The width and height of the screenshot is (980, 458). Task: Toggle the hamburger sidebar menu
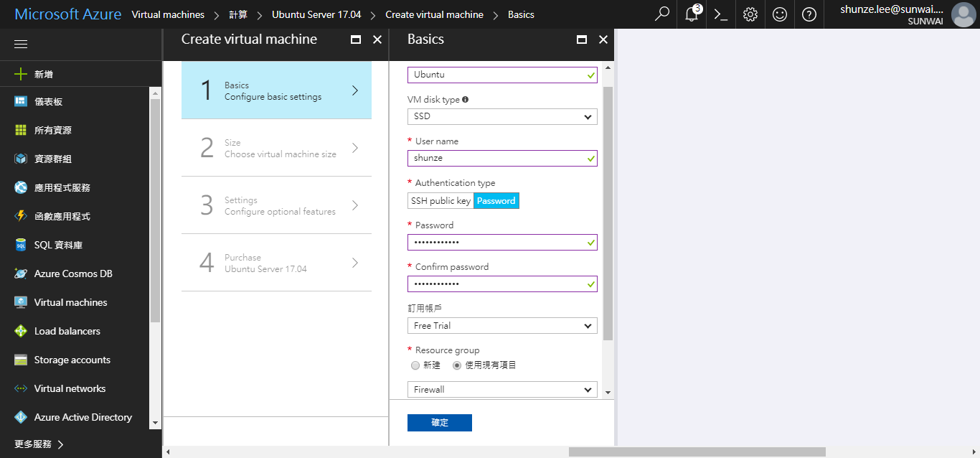tap(21, 45)
